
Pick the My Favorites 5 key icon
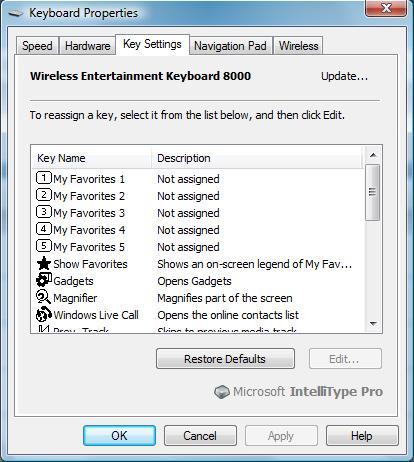[44, 246]
